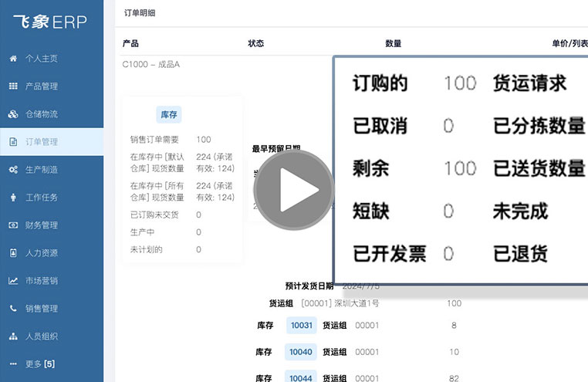Click the home icon beside 个人主页
The width and height of the screenshot is (588, 382).
click(13, 59)
